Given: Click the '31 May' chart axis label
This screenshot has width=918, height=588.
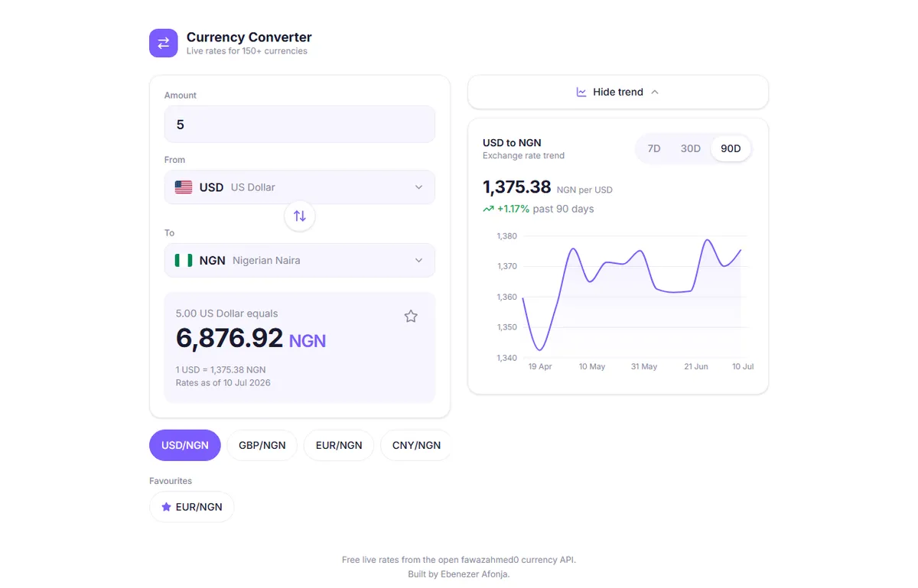Looking at the screenshot, I should pyautogui.click(x=644, y=367).
